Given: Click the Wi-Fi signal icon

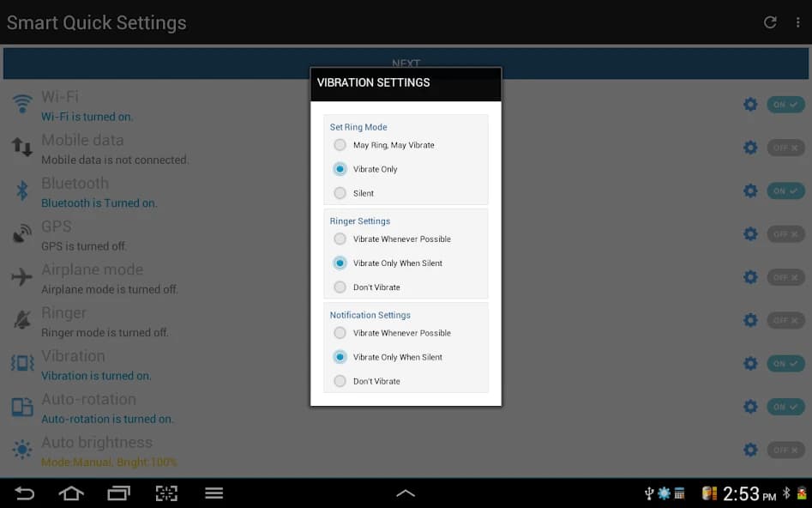Looking at the screenshot, I should coord(20,102).
